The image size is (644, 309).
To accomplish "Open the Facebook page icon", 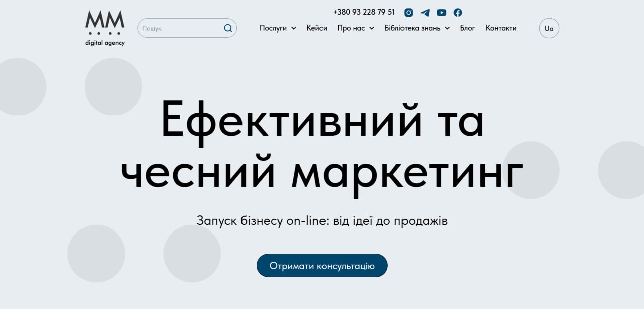I will coord(458,13).
